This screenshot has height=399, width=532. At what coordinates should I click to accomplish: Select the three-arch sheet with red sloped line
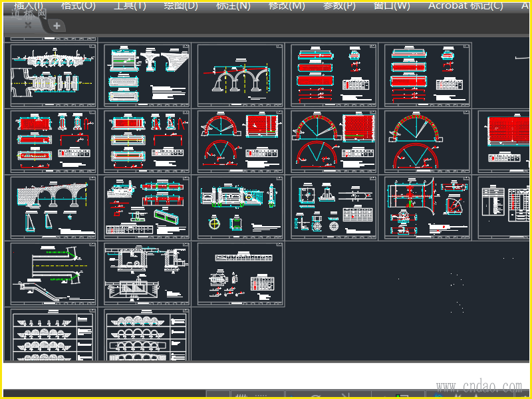tap(240, 75)
